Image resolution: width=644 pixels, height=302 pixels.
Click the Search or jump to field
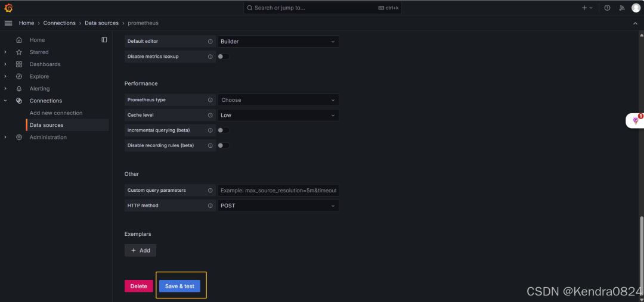point(323,8)
